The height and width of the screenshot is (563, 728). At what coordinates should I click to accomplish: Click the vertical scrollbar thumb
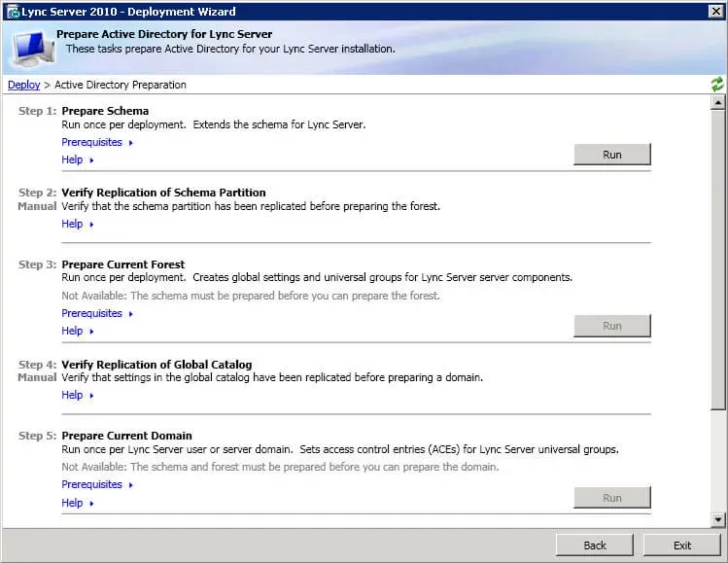click(717, 260)
